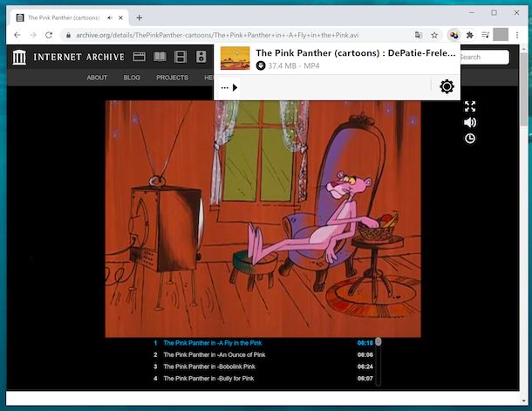Play Bobolink Pink track
532x411 pixels.
tap(209, 366)
